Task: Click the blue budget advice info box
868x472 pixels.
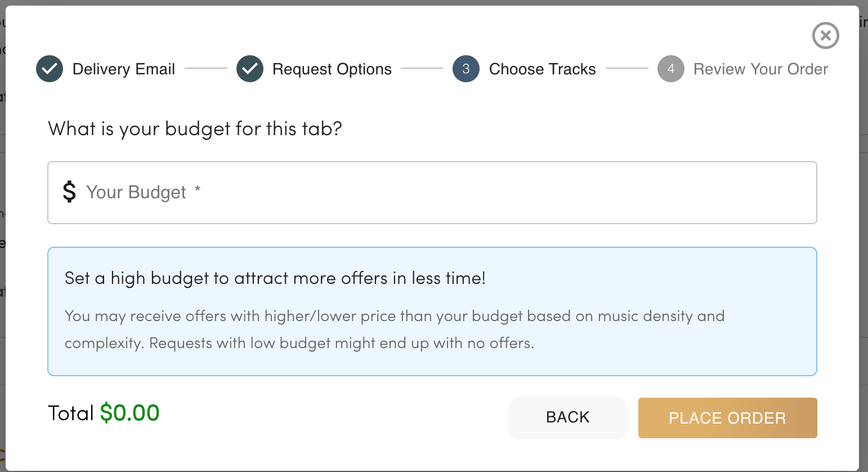Action: pos(432,311)
